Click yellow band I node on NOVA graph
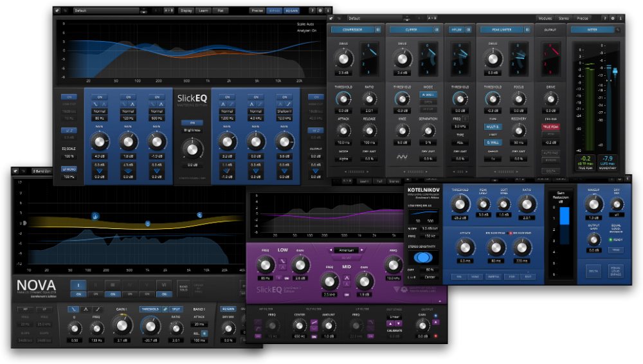 point(95,216)
